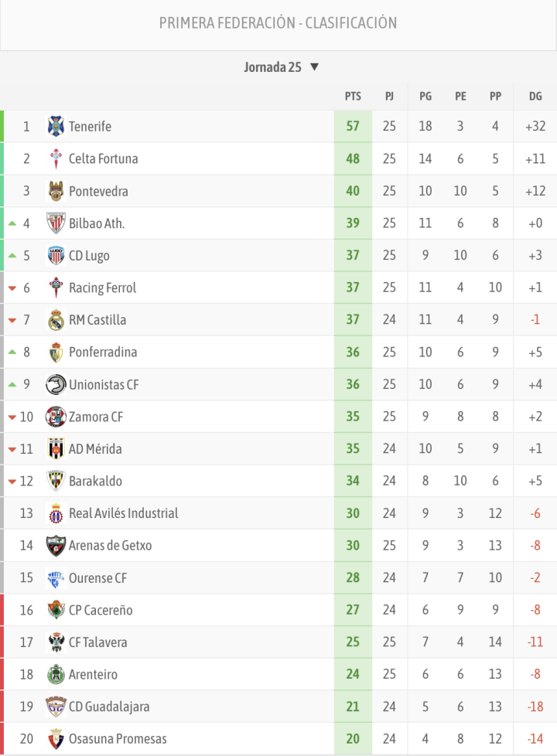Click the Bilbao Ath. club badge

pos(56,223)
